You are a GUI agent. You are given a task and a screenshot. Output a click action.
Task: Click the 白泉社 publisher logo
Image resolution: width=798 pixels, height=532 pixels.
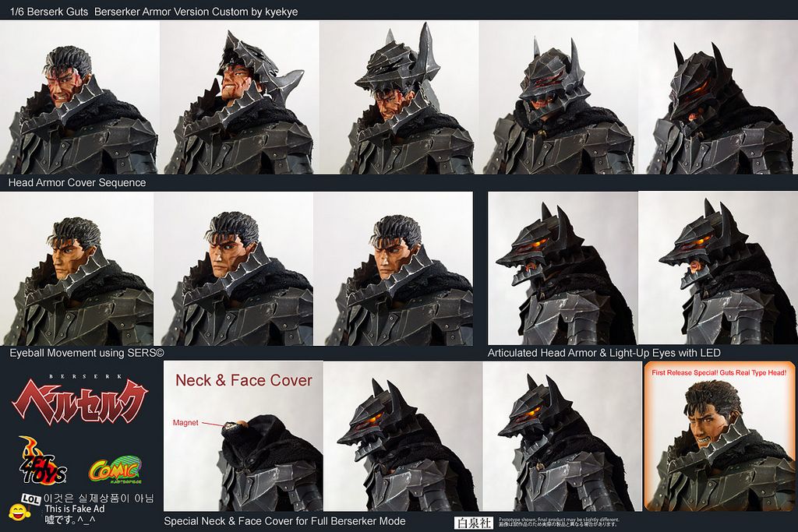coord(474,523)
